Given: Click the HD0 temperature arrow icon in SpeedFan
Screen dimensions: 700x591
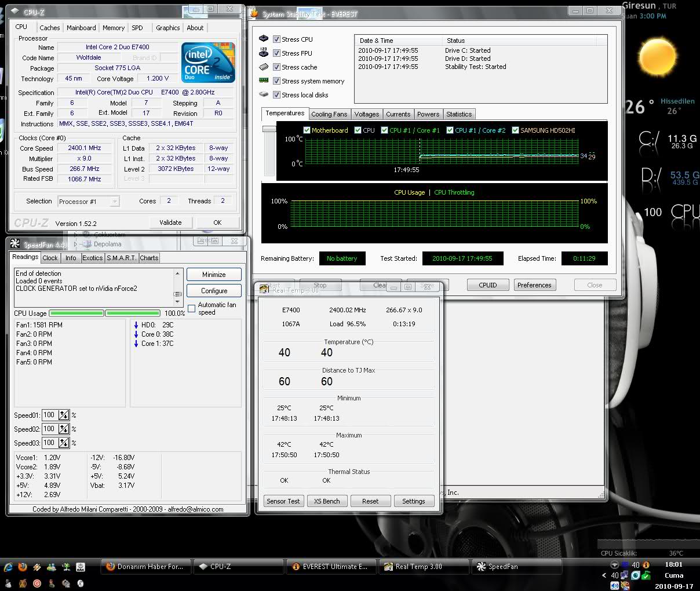Looking at the screenshot, I should (136, 325).
